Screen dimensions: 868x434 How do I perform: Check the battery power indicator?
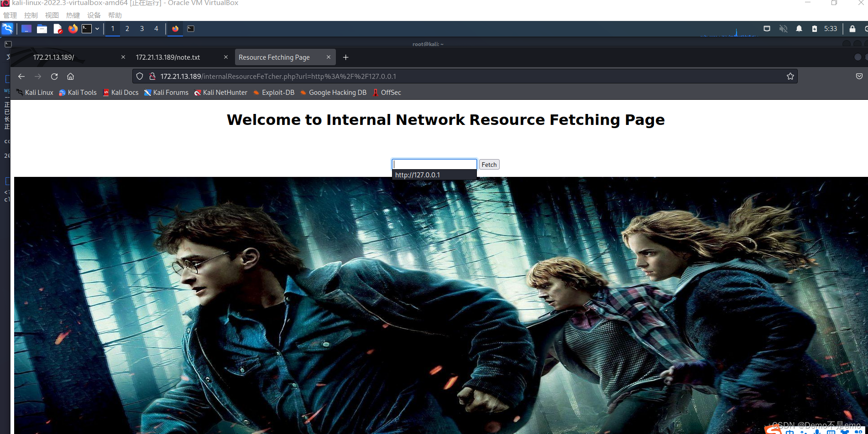click(x=815, y=29)
